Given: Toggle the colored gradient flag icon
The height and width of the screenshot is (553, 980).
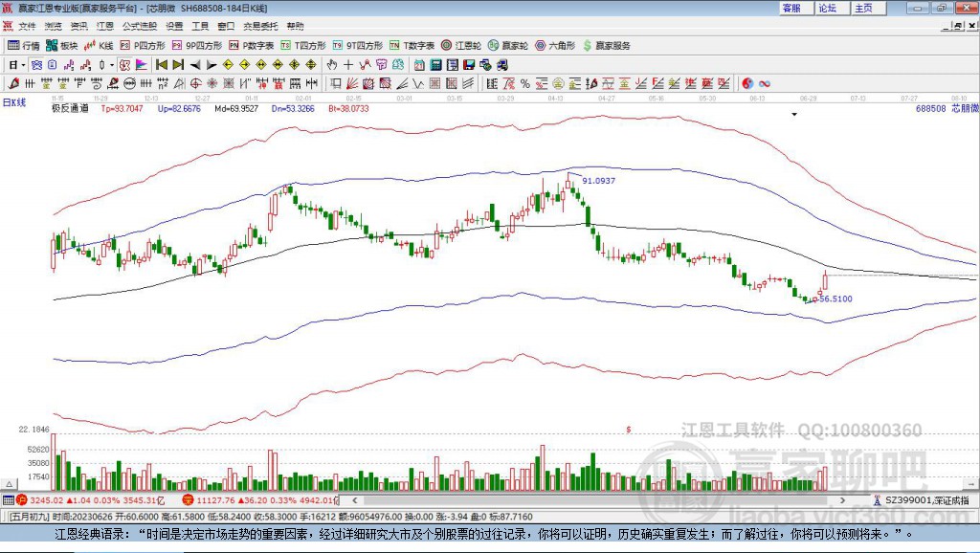Looking at the screenshot, I should coord(142,65).
